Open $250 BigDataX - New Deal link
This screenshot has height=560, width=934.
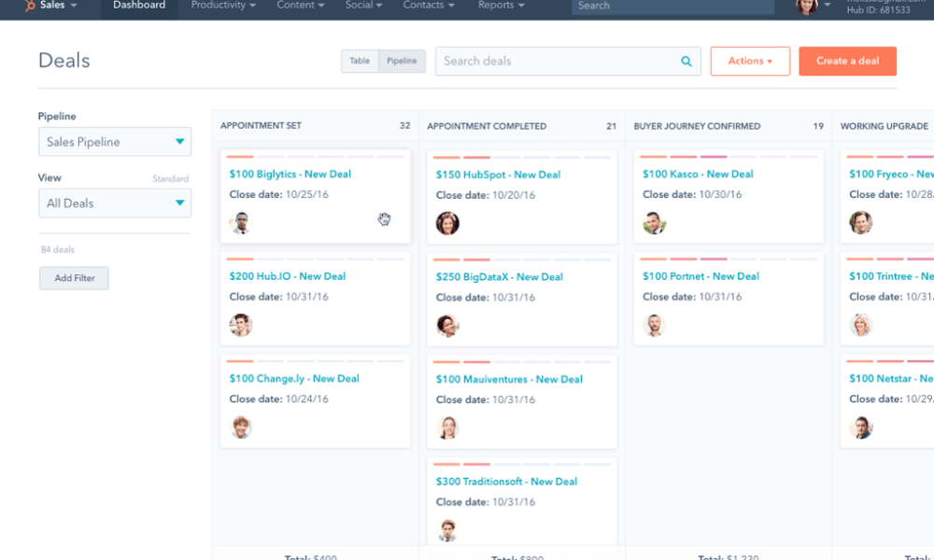(x=499, y=277)
